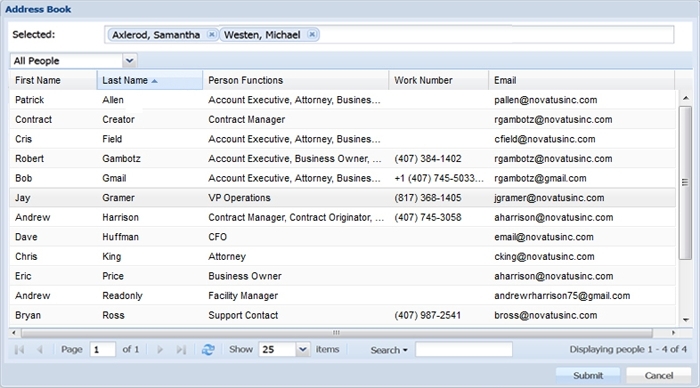Click the search text field
700x388 pixels.
464,350
